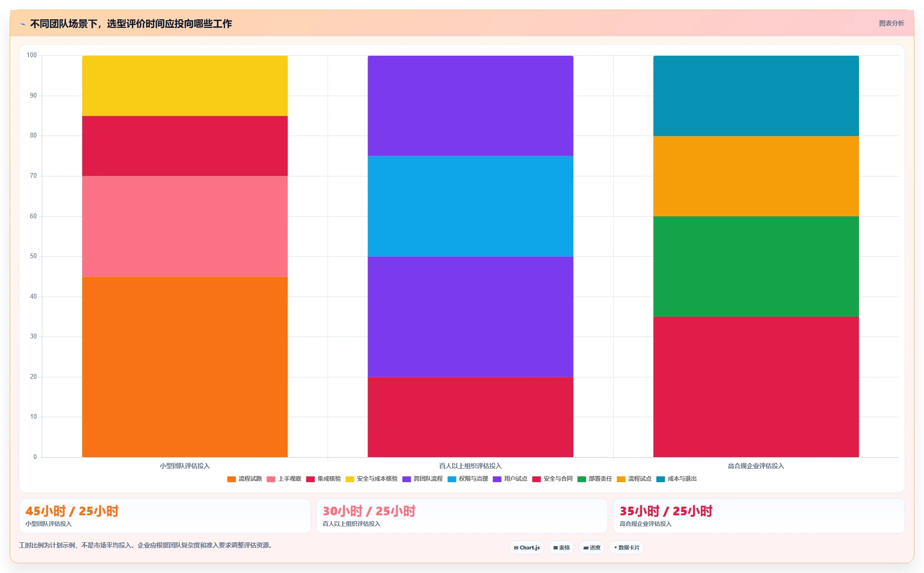Select the yellow segment of 小型团队评估投入 bar
Image resolution: width=924 pixels, height=573 pixels.
pyautogui.click(x=185, y=86)
